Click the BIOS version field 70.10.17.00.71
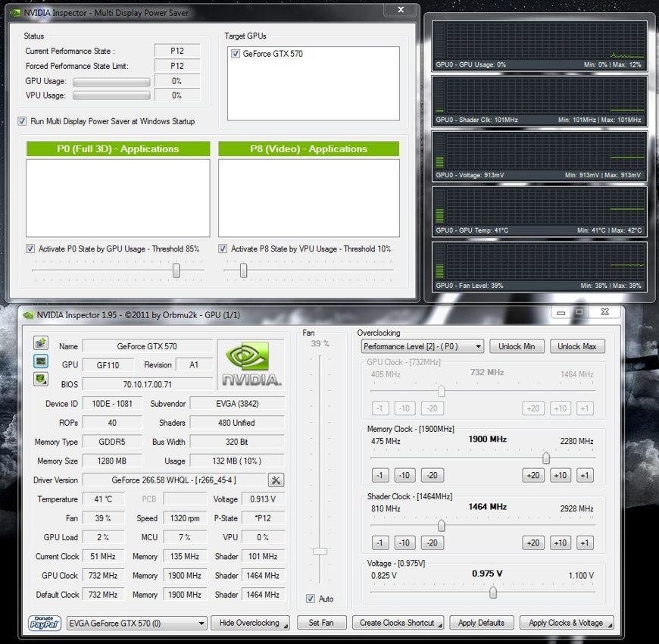659x644 pixels. [148, 384]
